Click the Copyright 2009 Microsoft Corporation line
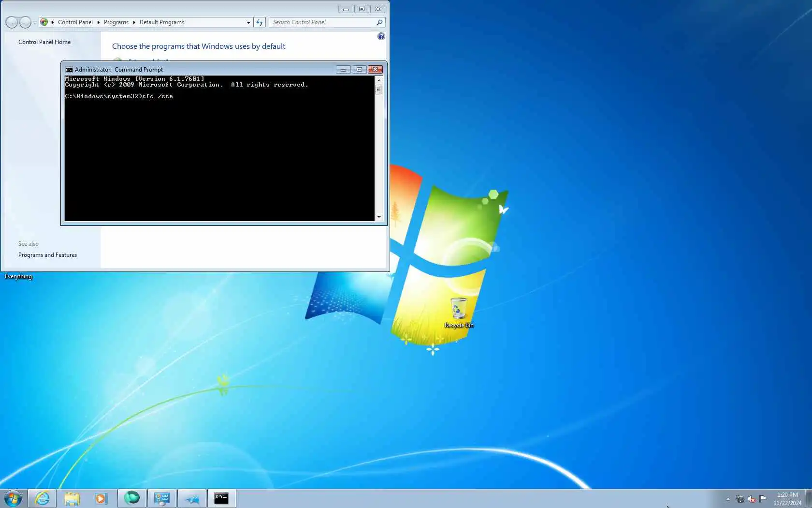The image size is (812, 508). point(187,85)
